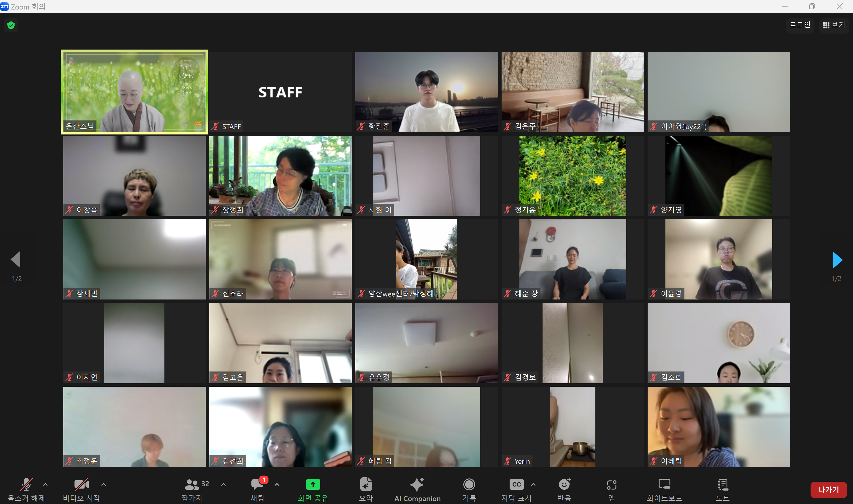Expand caption options arrow beside 자막 표시

[x=533, y=485]
